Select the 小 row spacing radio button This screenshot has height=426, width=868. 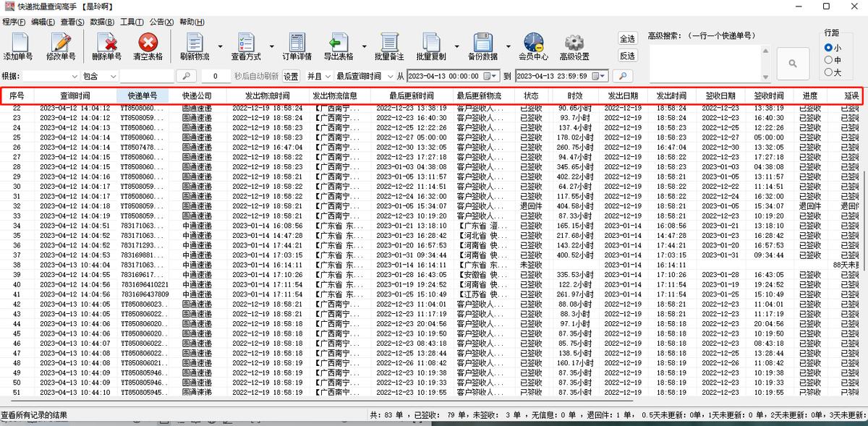tap(827, 48)
